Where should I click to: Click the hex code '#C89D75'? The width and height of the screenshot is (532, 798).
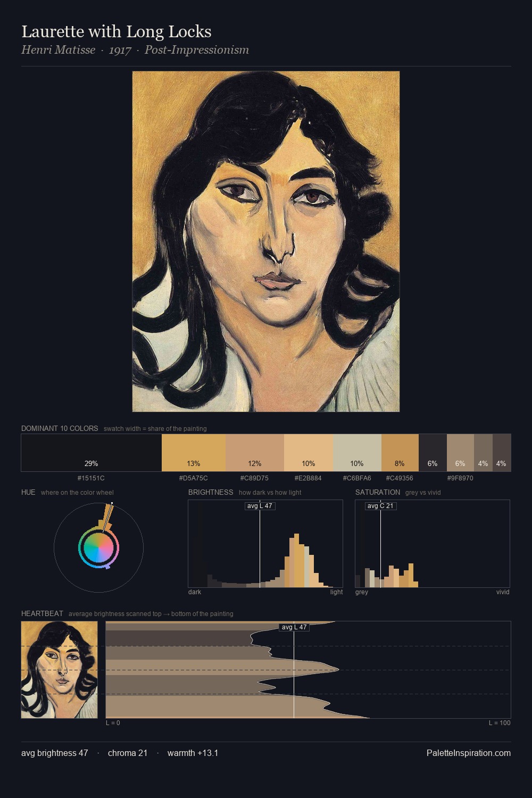pos(254,478)
